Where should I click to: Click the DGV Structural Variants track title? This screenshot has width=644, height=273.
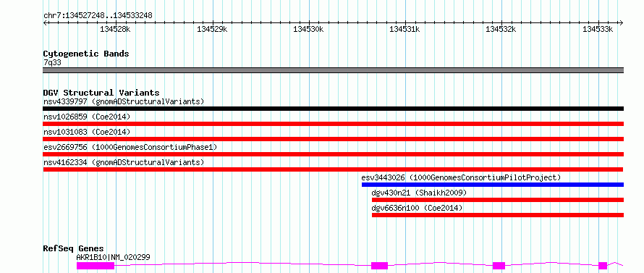(101, 93)
